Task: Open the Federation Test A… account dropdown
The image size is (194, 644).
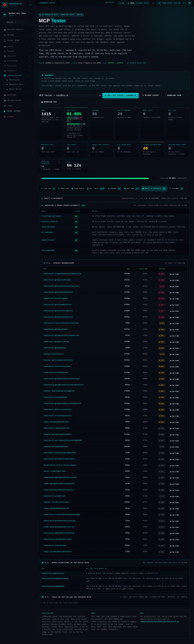Action: pos(171,3)
